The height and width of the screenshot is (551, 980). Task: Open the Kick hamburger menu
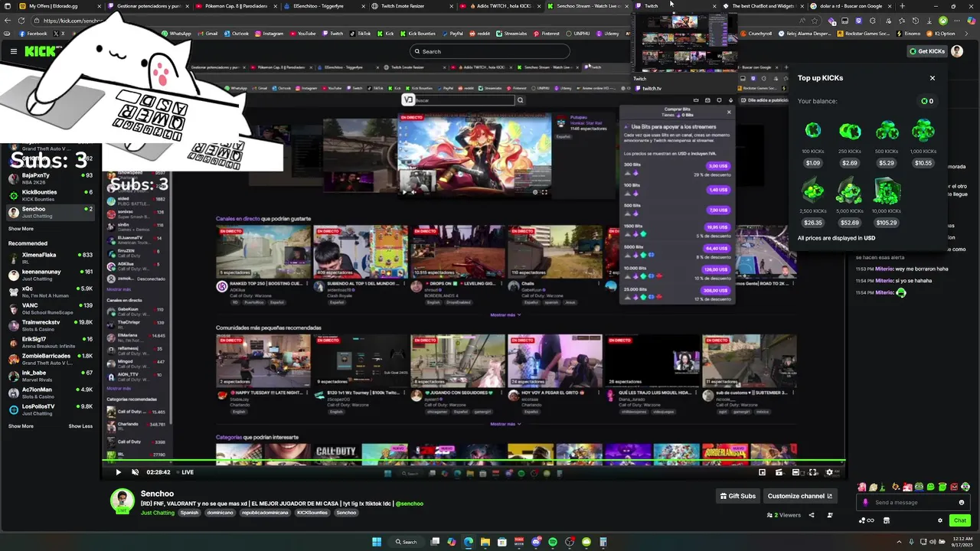tap(13, 51)
